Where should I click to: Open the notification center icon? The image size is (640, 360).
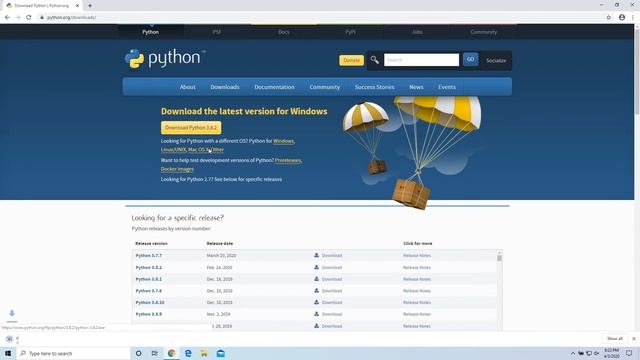pyautogui.click(x=629, y=353)
